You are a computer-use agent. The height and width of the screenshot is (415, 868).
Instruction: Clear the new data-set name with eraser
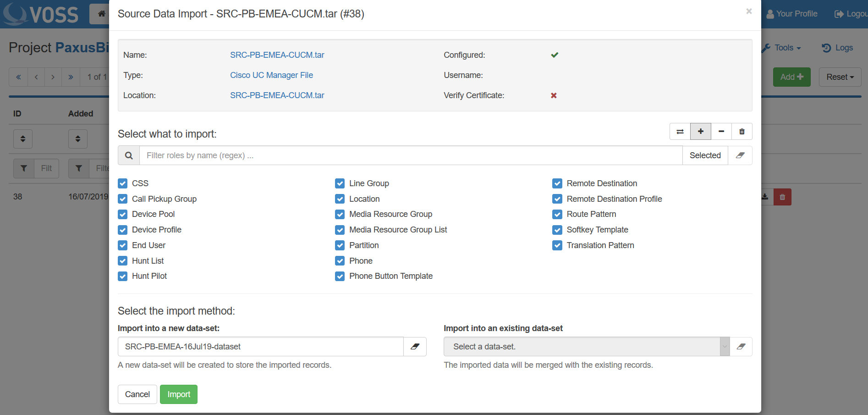[415, 347]
